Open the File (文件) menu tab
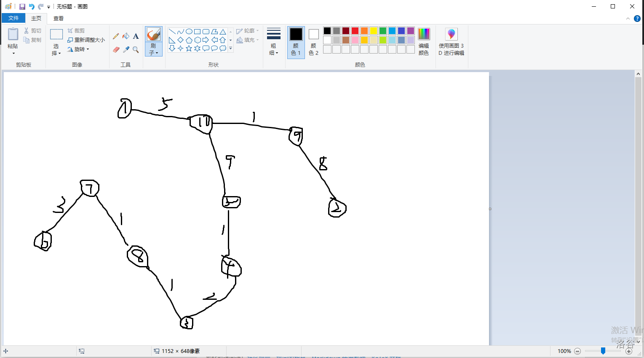 tap(13, 18)
